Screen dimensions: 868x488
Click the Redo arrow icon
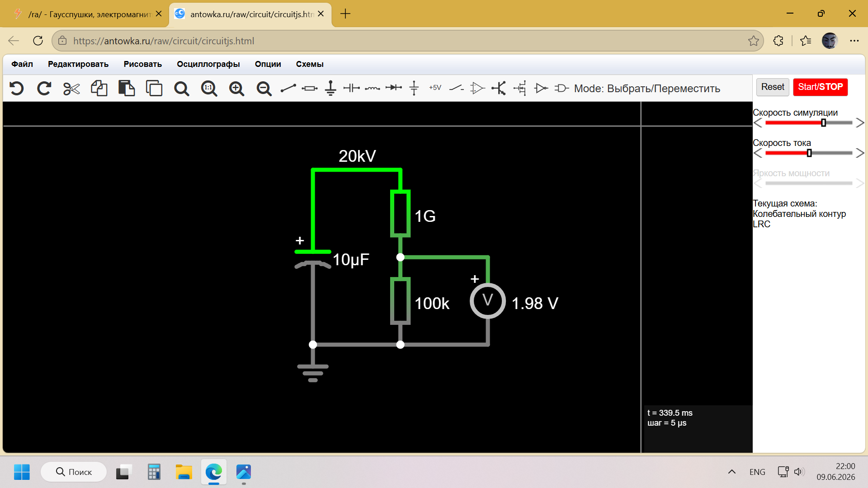[44, 88]
